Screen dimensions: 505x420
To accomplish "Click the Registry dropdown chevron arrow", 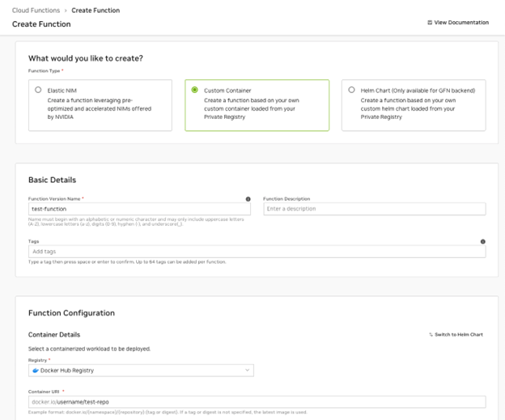I will point(247,370).
